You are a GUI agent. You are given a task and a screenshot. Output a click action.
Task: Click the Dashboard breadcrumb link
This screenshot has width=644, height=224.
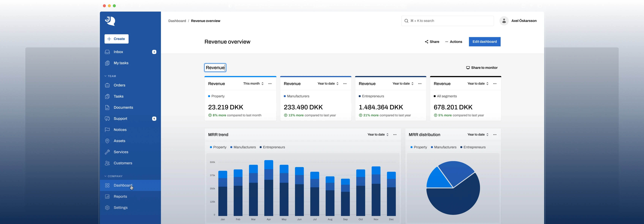(177, 21)
